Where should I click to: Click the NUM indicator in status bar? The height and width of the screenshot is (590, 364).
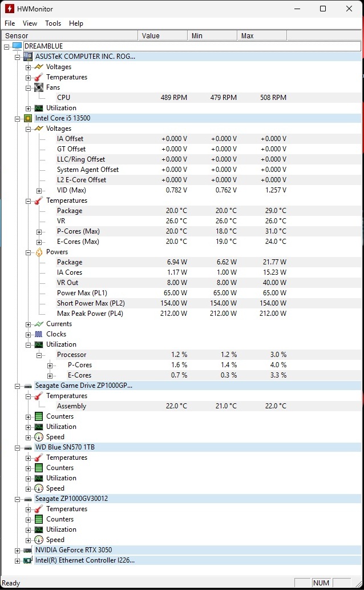point(321,583)
